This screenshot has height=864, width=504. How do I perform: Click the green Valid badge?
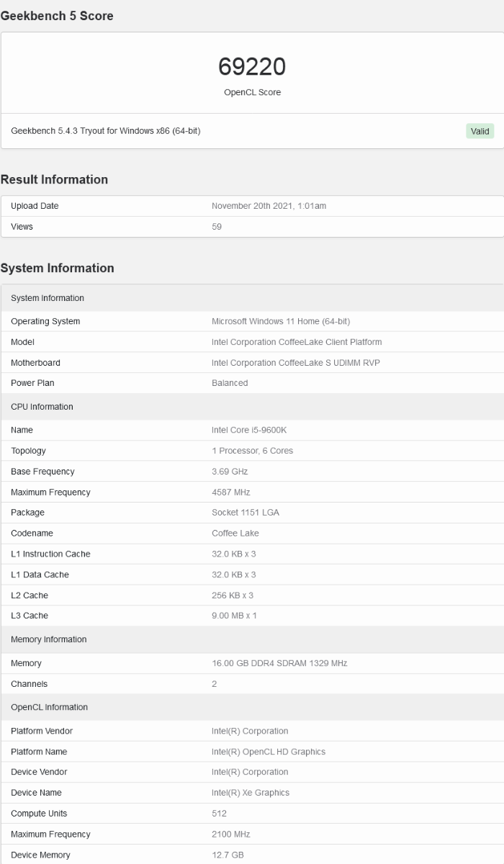click(x=480, y=131)
